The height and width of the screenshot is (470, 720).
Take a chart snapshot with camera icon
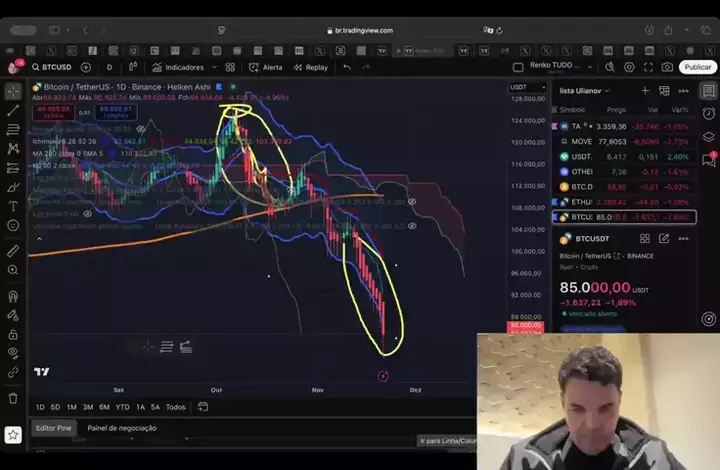click(667, 67)
